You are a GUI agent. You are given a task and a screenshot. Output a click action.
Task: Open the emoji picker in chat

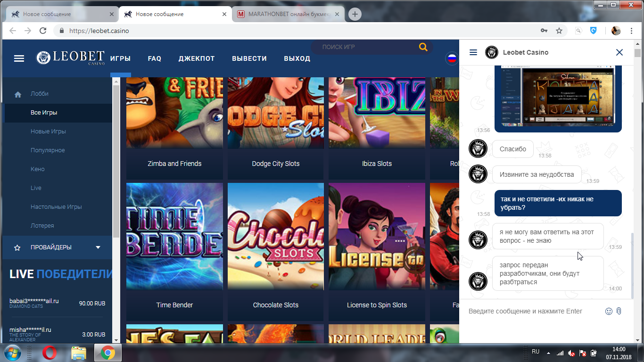pos(609,311)
